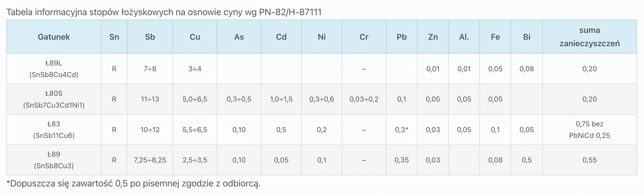Click the 1,0÷1,5 cadmium cell
This screenshot has height=194, width=644.
tap(281, 99)
